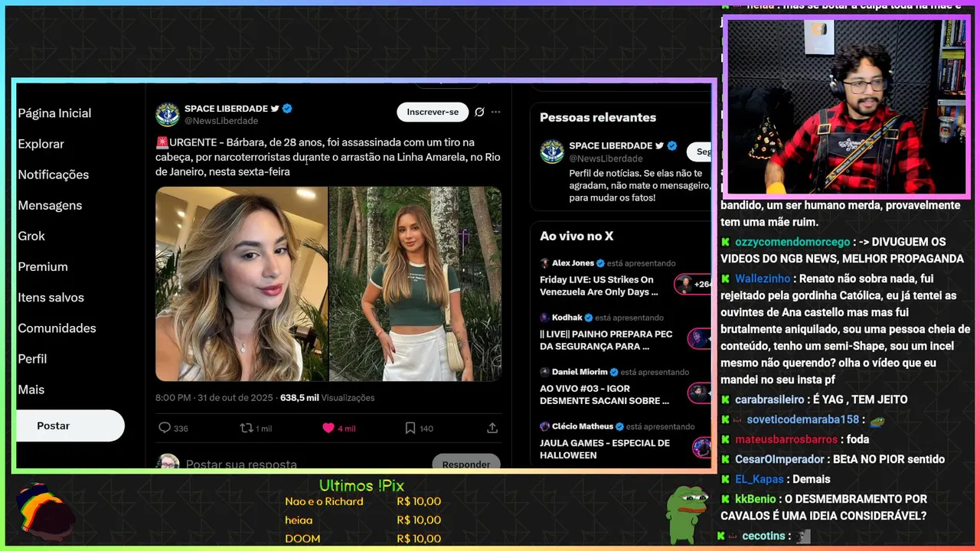
Task: Click the Ultimos !Pix donations title
Action: pyautogui.click(x=361, y=486)
